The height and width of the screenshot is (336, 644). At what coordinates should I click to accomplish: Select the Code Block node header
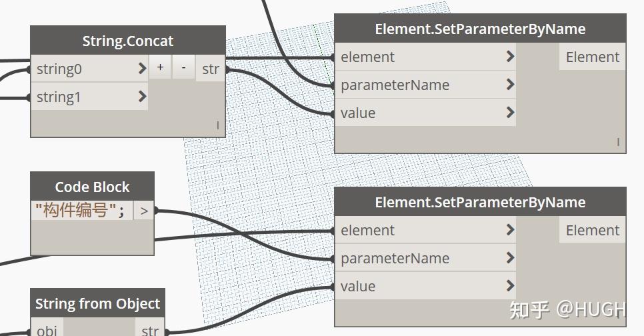[x=92, y=187]
